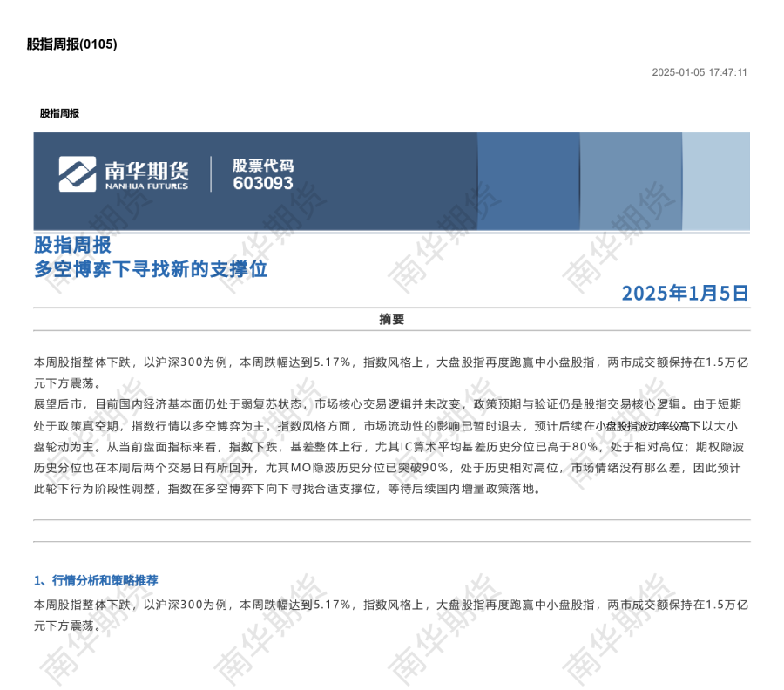The height and width of the screenshot is (690, 784).
Task: Click the lightest blue block at banner right
Action: coord(716,181)
